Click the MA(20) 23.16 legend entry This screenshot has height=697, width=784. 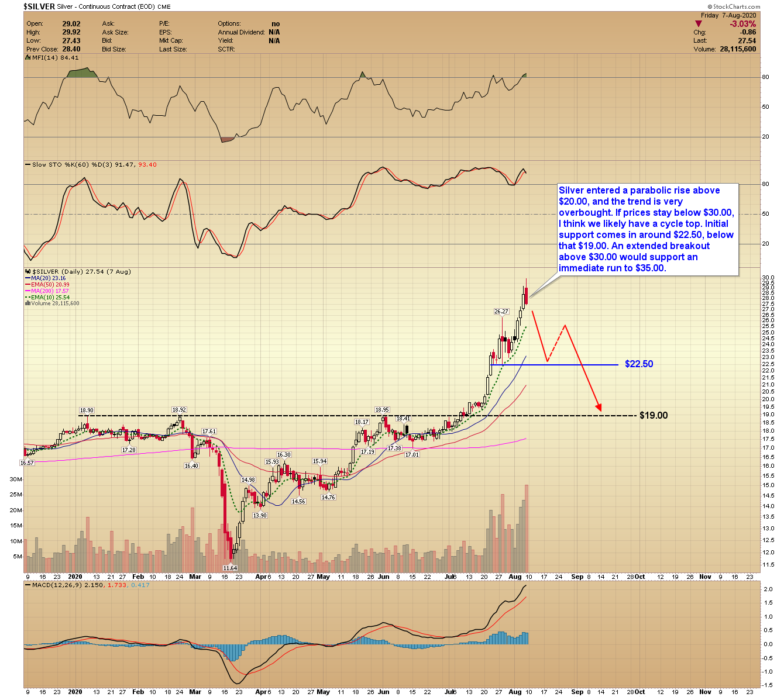tap(49, 278)
